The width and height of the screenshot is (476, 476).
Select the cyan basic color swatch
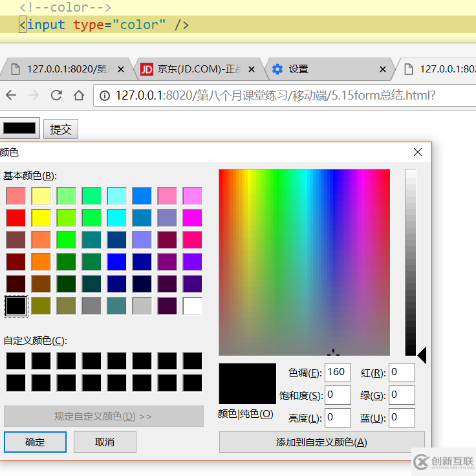117,218
